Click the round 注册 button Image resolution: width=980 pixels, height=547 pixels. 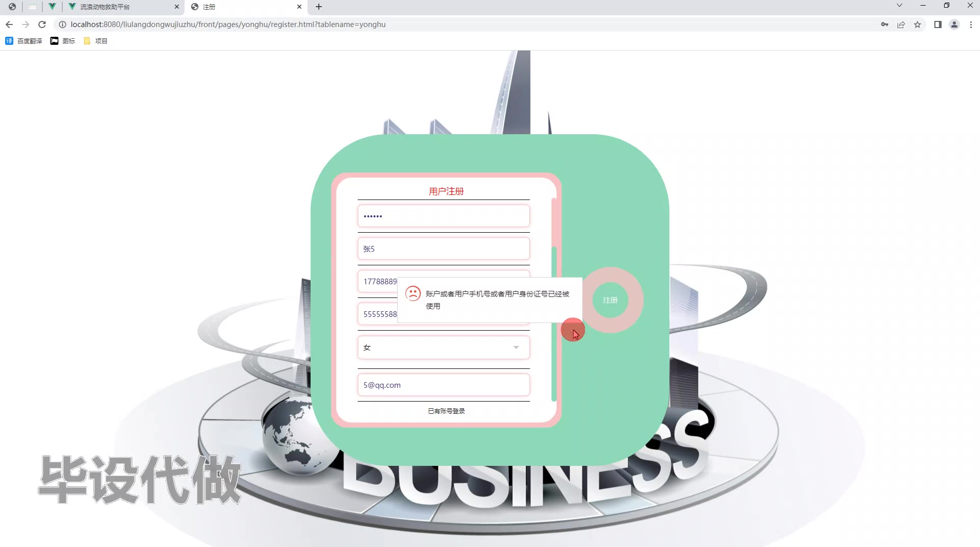point(610,300)
